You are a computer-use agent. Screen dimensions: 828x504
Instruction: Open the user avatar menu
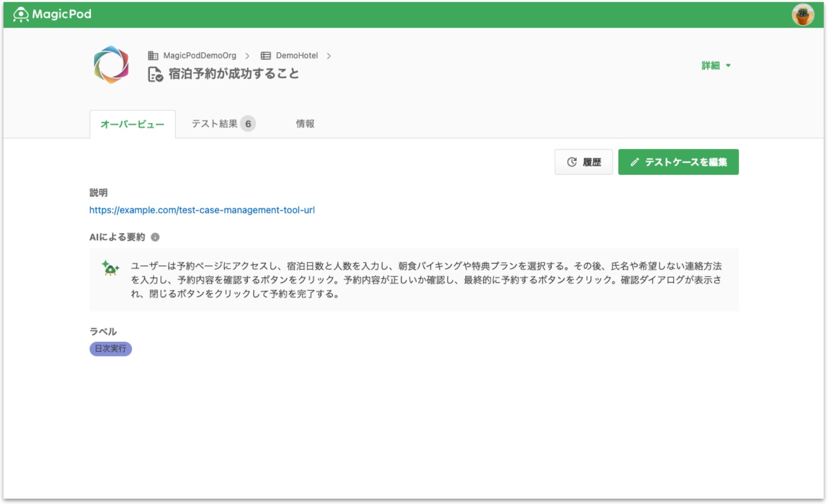coord(803,15)
